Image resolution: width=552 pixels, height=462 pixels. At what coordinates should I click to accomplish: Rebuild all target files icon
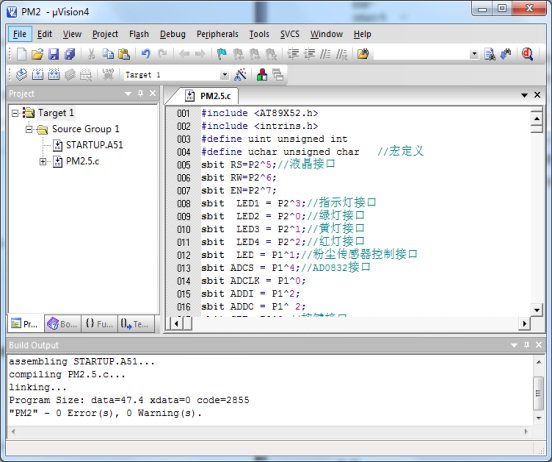[54, 74]
